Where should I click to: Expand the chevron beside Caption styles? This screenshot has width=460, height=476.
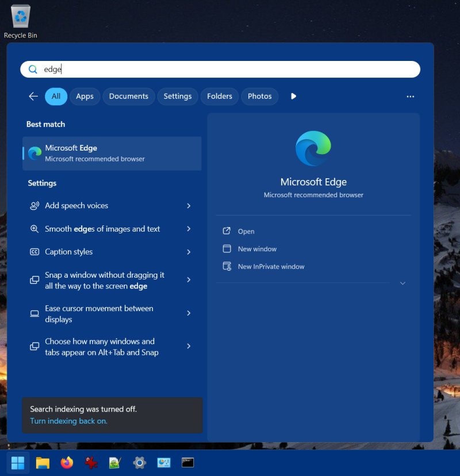coord(189,252)
